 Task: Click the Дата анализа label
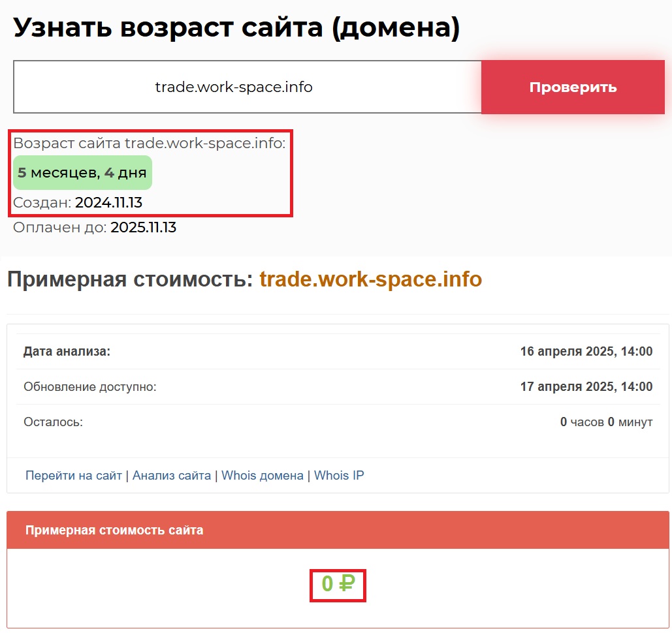(x=67, y=352)
